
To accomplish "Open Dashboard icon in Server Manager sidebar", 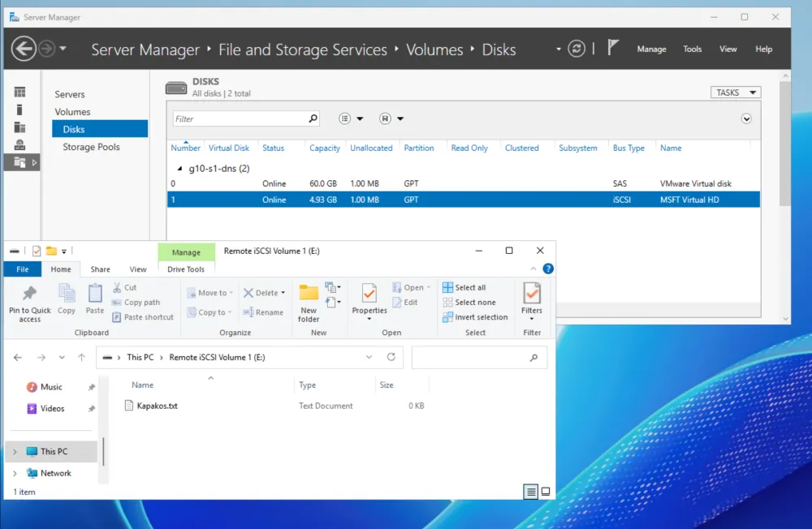I will [19, 92].
